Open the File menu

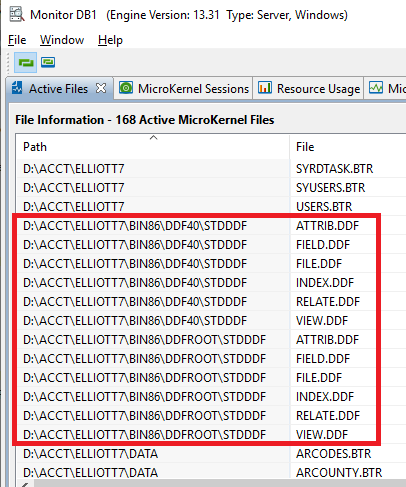point(17,40)
